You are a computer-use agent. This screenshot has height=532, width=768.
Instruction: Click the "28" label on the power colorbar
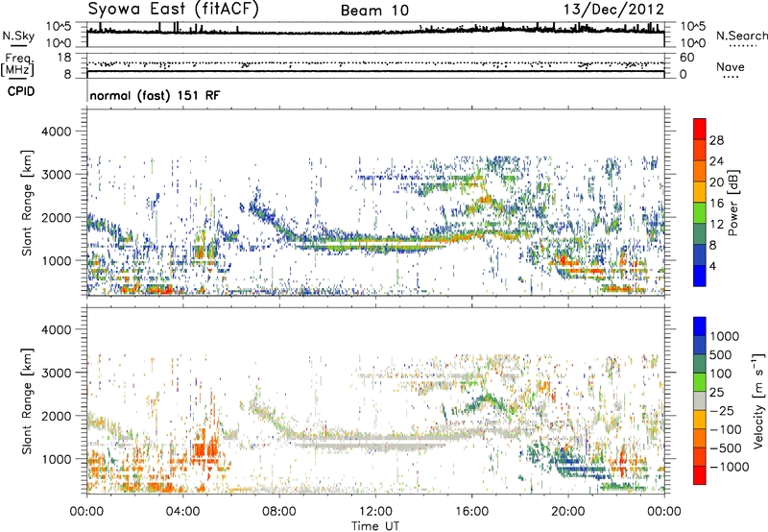click(716, 140)
